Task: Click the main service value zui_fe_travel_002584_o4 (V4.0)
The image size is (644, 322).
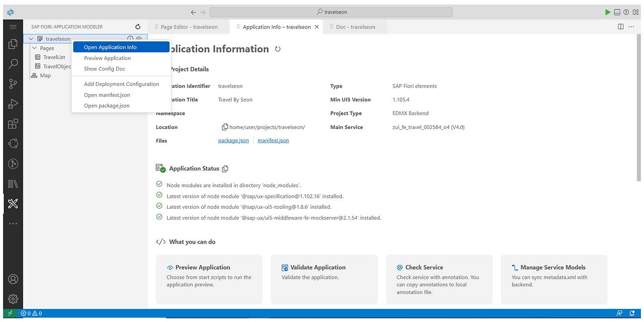Action: (428, 127)
